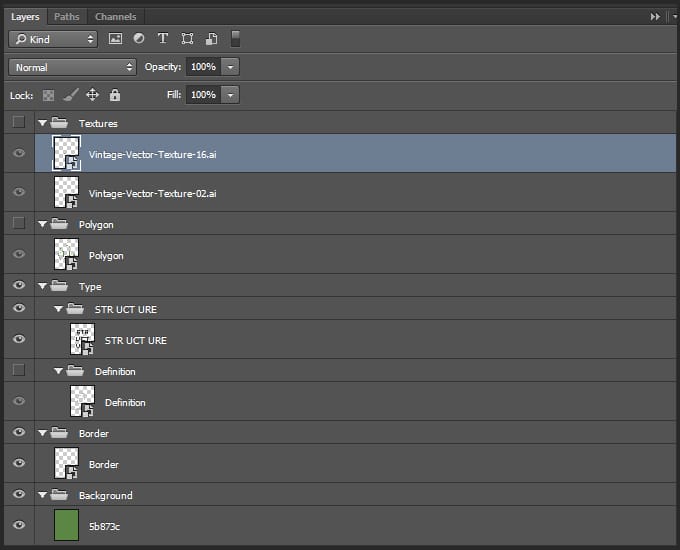Show the Definition group visibility box
680x550 pixels.
pyautogui.click(x=19, y=370)
